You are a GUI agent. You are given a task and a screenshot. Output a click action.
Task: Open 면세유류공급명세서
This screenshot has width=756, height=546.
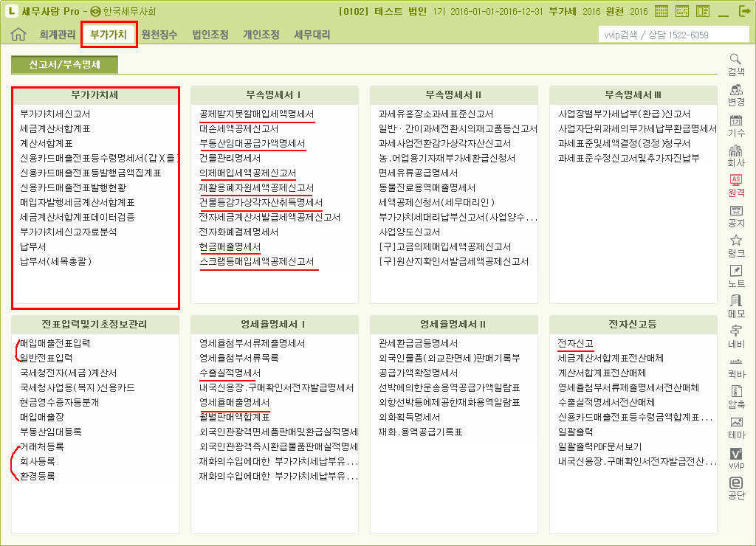[418, 173]
